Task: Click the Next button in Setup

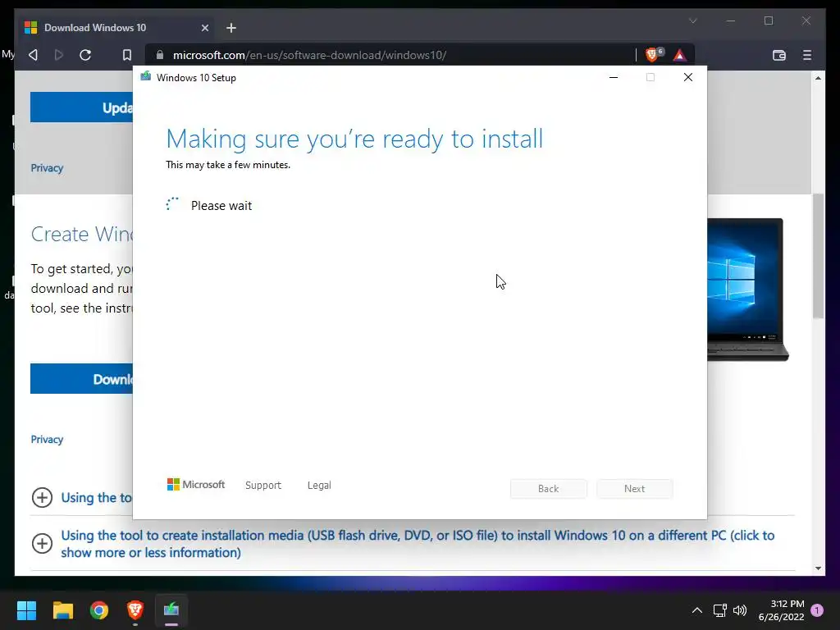Action: 634,489
